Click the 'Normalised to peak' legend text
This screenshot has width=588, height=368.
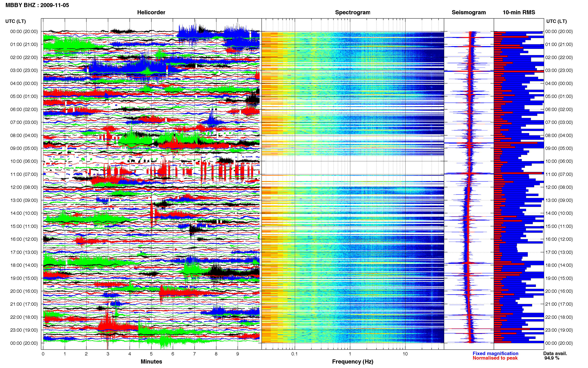495,358
